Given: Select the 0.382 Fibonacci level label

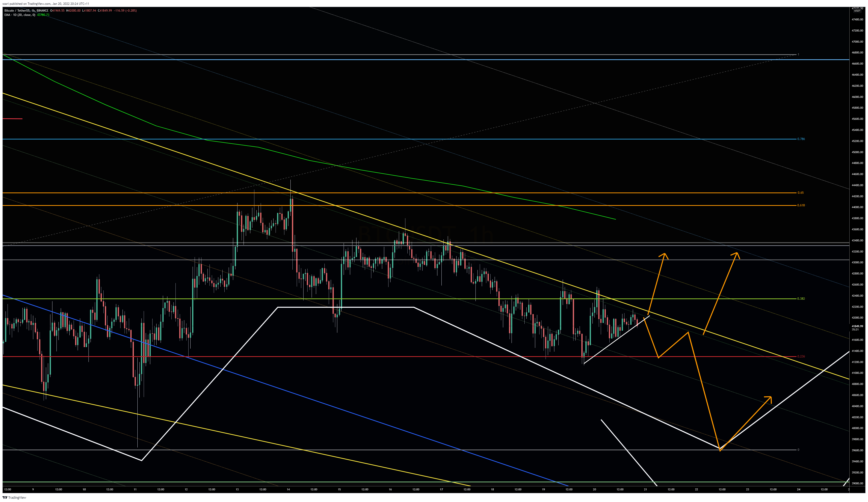Looking at the screenshot, I should [801, 298].
